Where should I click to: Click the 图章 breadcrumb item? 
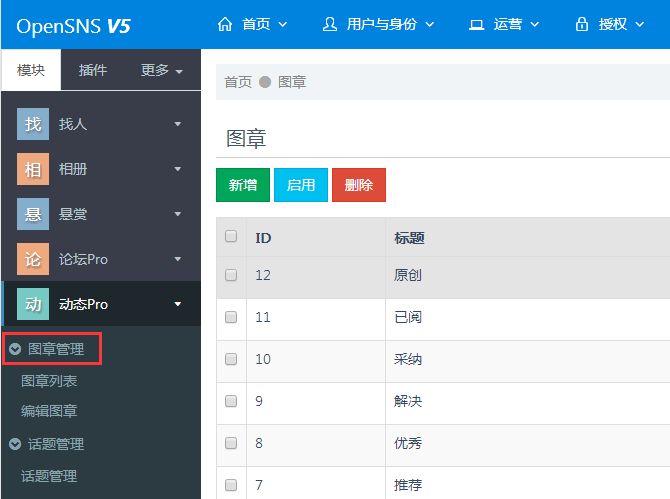(x=292, y=82)
